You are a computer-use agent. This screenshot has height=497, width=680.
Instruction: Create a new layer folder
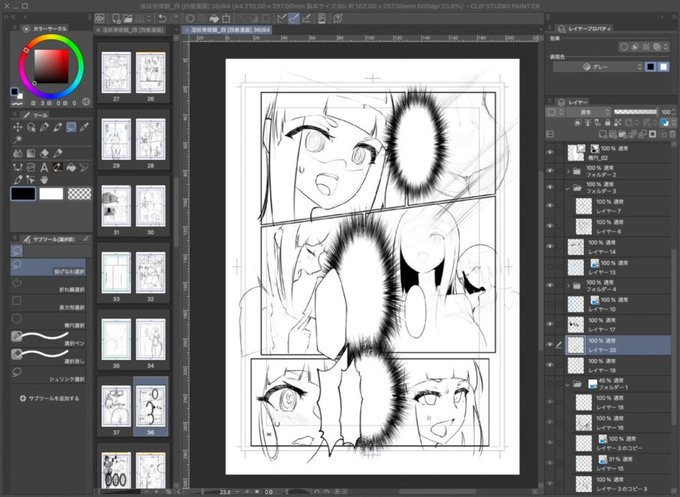pos(623,134)
